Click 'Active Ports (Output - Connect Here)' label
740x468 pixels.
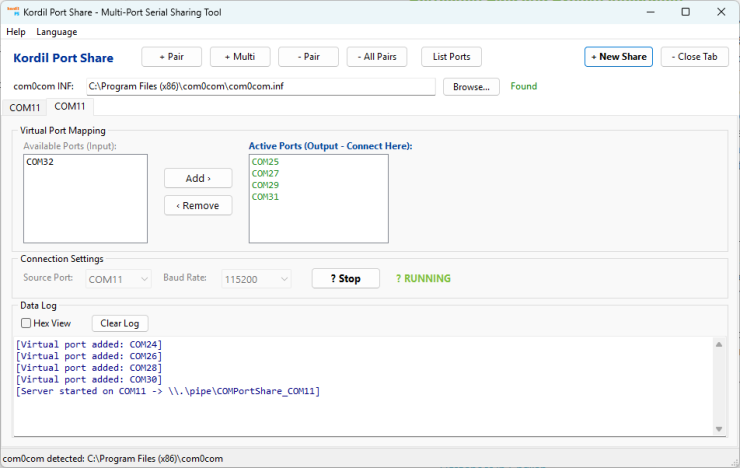pyautogui.click(x=330, y=146)
